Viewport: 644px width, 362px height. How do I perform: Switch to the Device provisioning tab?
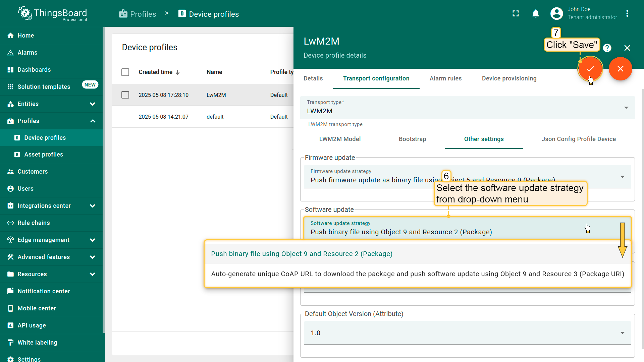(x=509, y=78)
